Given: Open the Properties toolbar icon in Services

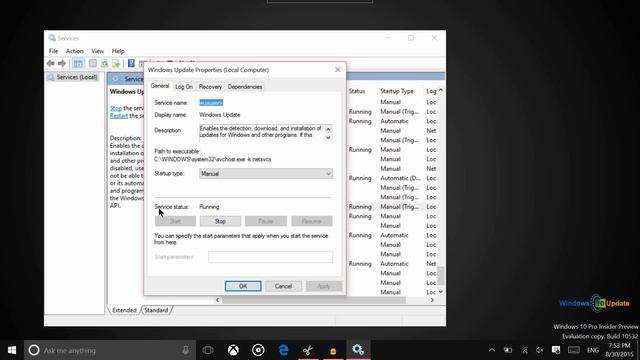Looking at the screenshot, I should point(93,63).
